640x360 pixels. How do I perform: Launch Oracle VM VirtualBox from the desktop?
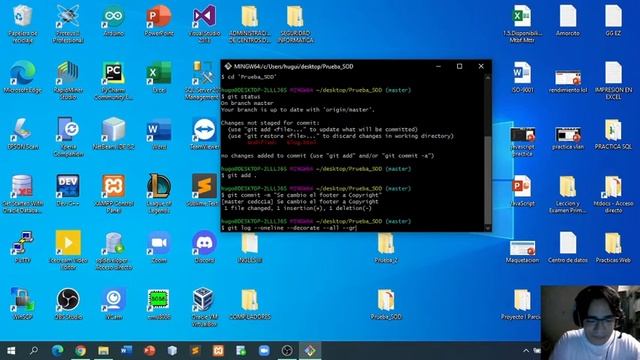pos(204,307)
